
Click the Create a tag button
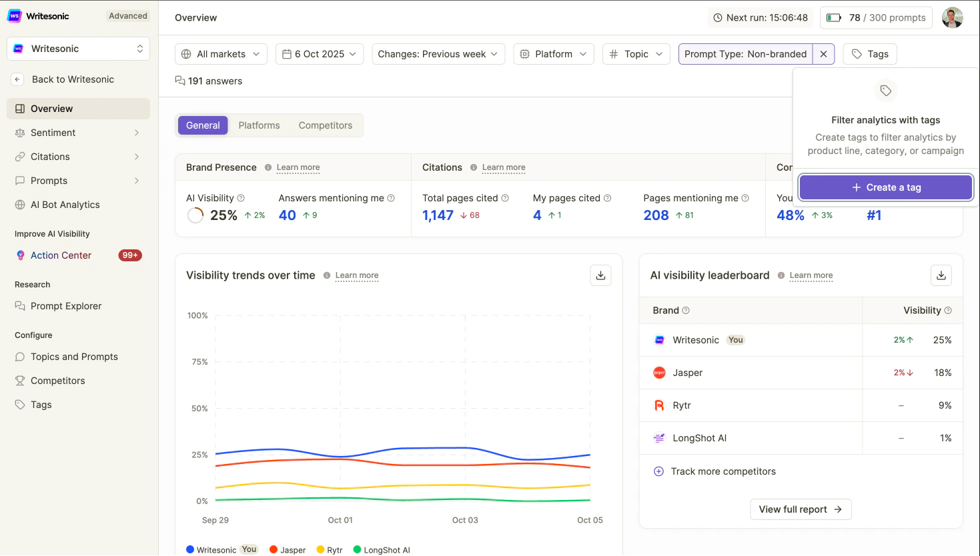click(885, 187)
